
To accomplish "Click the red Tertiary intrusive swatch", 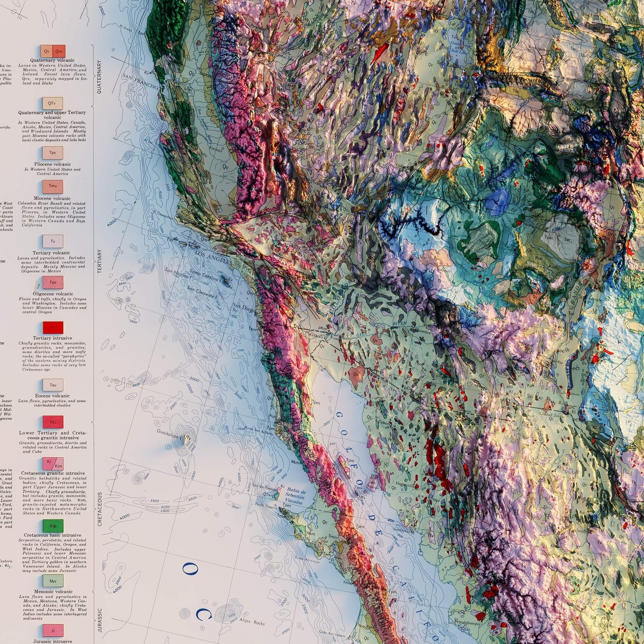I will pos(53,327).
